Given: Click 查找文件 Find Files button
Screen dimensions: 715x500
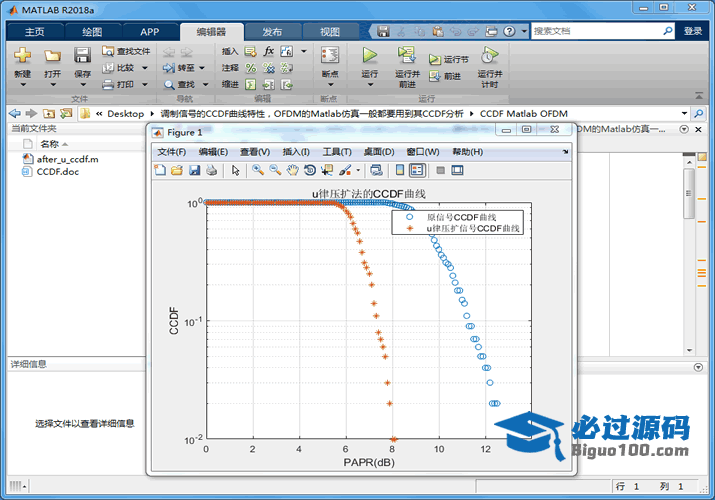Looking at the screenshot, I should pos(126,52).
